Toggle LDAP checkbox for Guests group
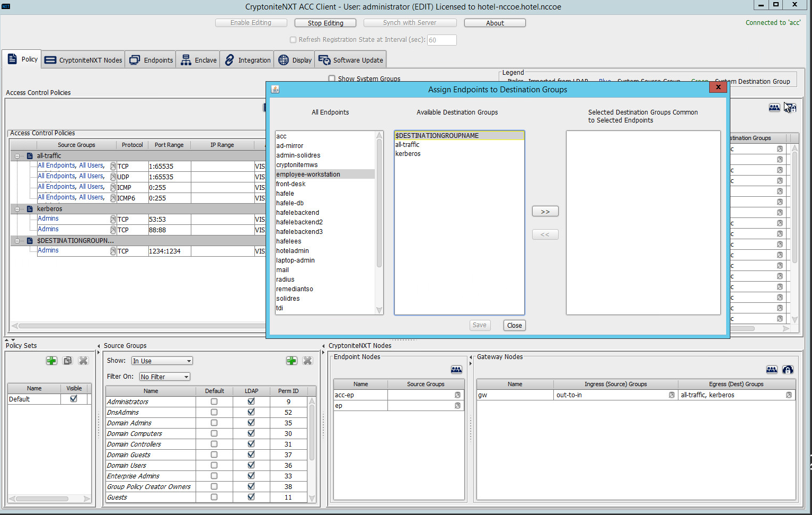Image resolution: width=812 pixels, height=515 pixels. [x=251, y=497]
